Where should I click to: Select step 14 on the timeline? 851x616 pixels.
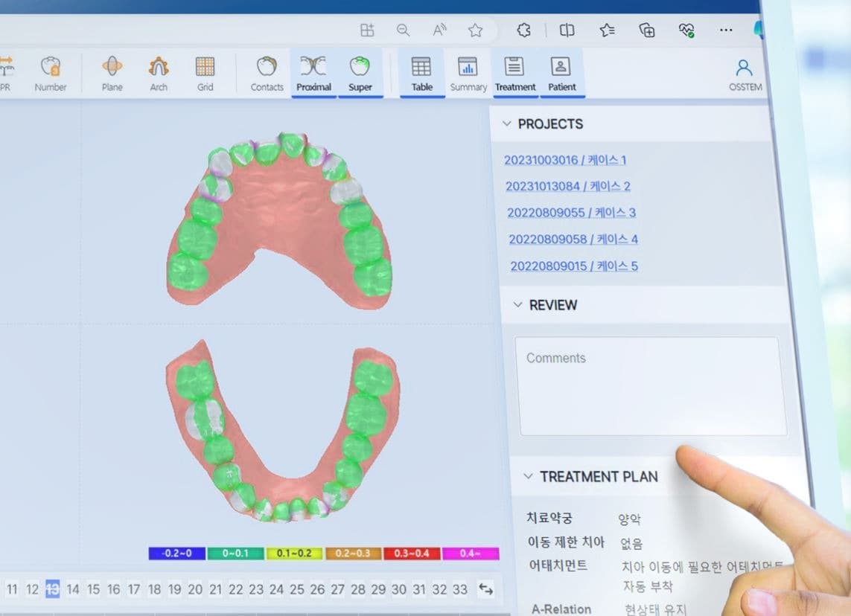tap(73, 589)
